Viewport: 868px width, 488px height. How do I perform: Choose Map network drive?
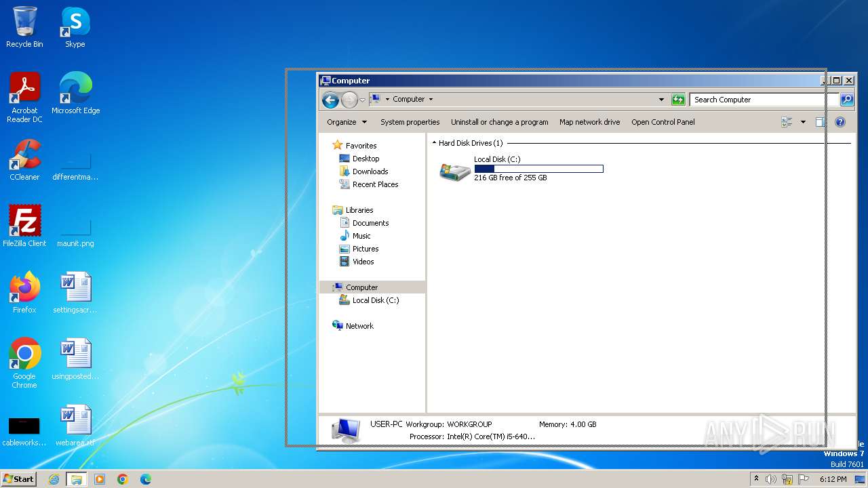[x=589, y=122]
